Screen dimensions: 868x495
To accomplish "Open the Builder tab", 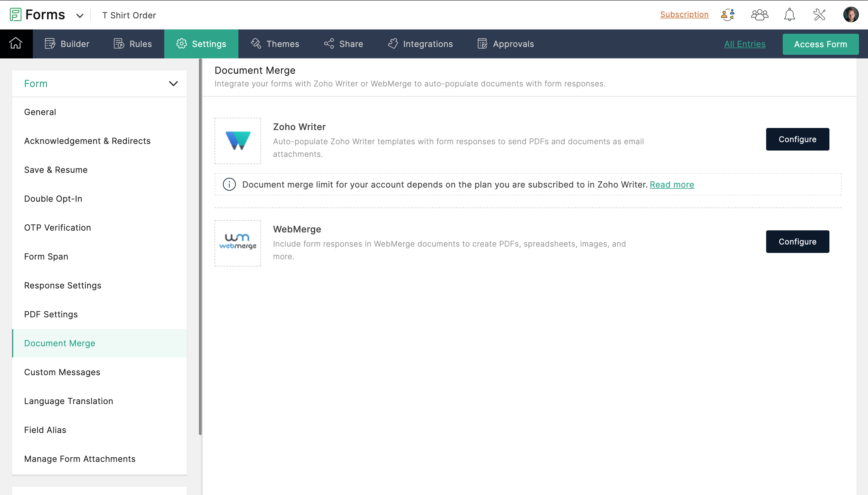I will pyautogui.click(x=67, y=44).
